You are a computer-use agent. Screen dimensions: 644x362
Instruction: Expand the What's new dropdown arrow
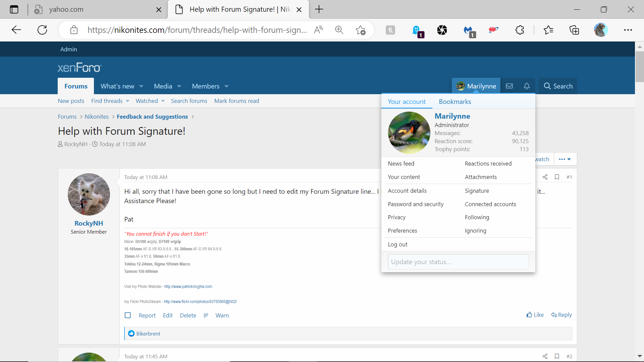click(x=141, y=86)
